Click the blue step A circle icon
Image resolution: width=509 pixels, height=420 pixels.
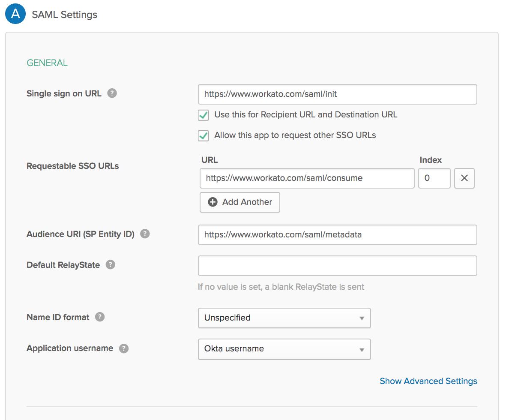point(15,14)
